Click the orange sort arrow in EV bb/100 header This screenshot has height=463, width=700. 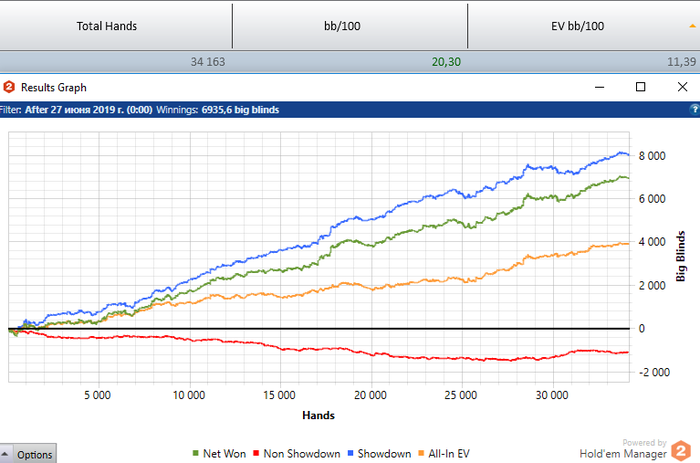pos(692,26)
